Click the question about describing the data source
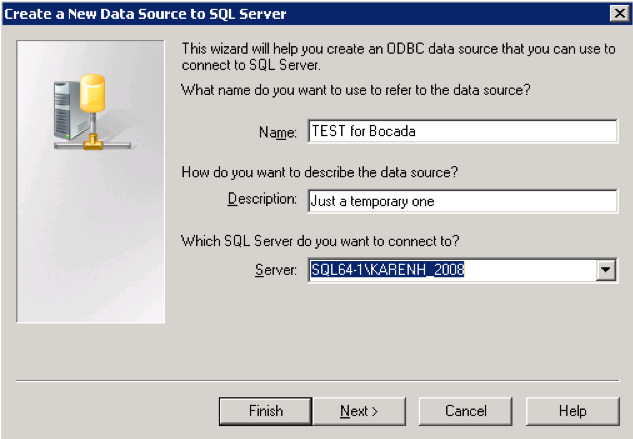633x439 pixels. click(x=319, y=172)
